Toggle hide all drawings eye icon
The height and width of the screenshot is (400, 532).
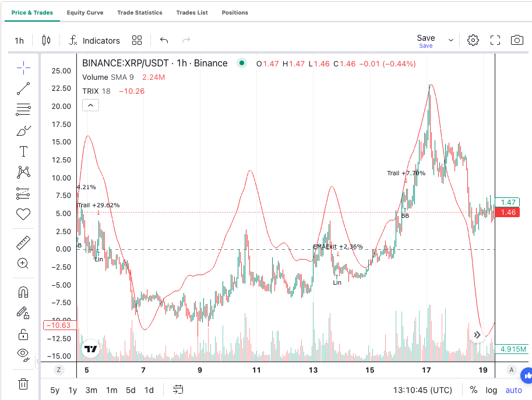(x=23, y=355)
